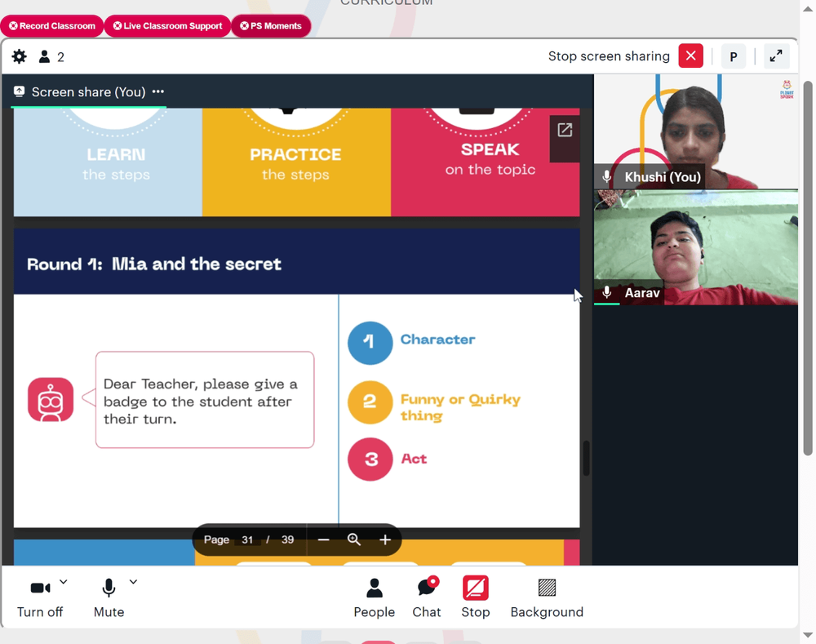Click the 'Dear Teacher' message bubble

[205, 400]
